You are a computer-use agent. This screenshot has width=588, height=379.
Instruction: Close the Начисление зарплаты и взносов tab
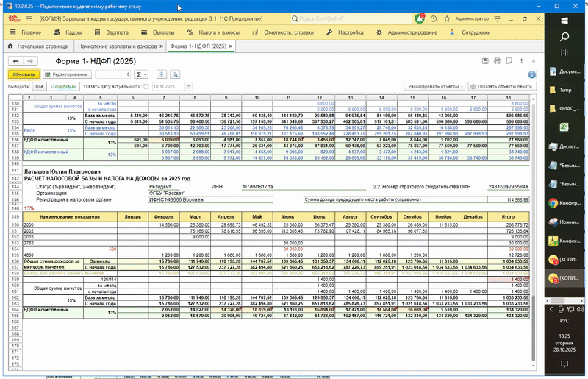(x=161, y=46)
